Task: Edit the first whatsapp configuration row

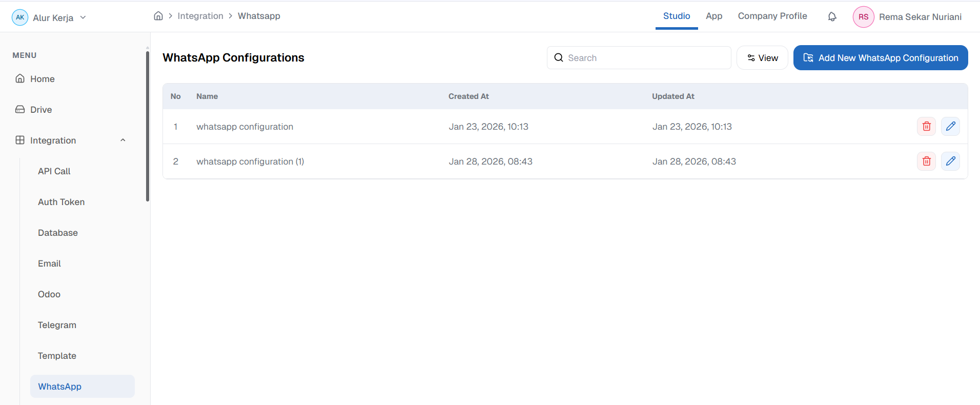Action: tap(950, 127)
